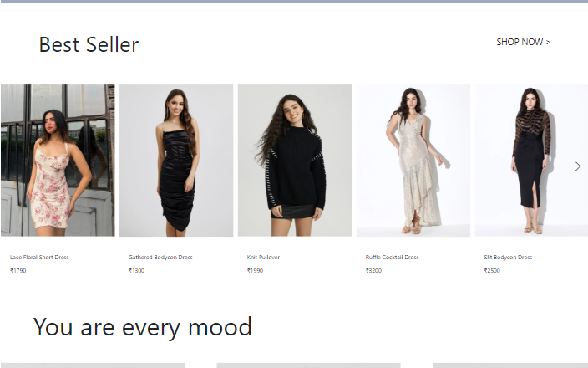Click the Knit Pullover product title

pos(263,258)
